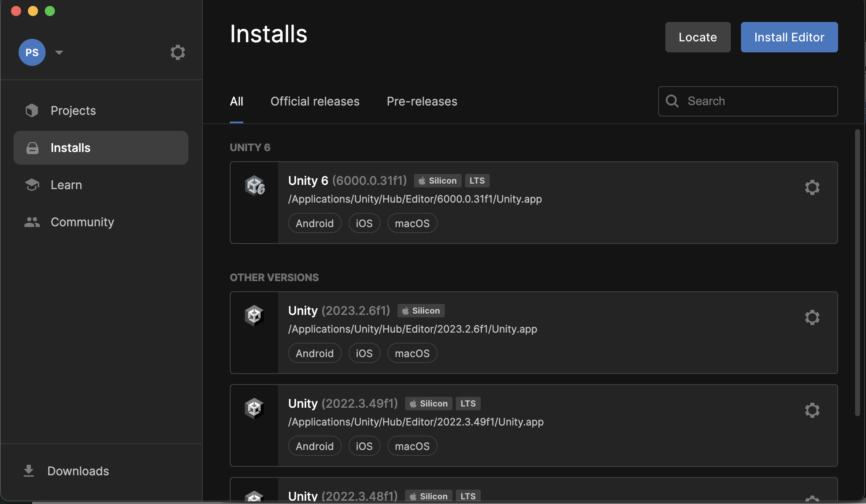
Task: Open settings gear for Unity 2023.2.6f1
Action: [x=812, y=317]
